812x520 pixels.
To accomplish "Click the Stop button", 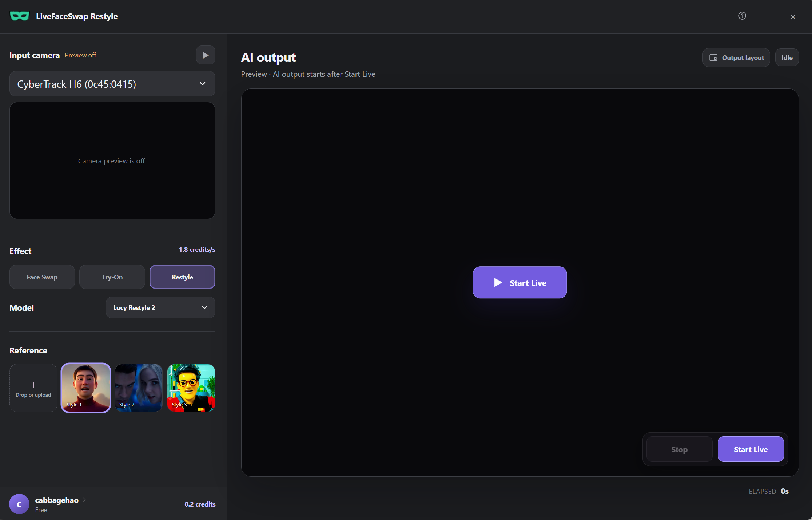I will pos(679,449).
